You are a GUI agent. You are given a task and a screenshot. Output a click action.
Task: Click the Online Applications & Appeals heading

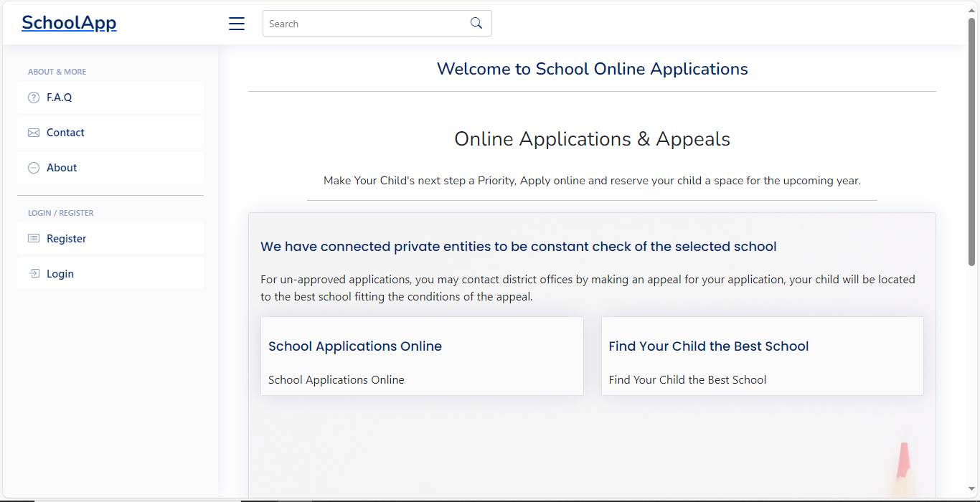(592, 139)
